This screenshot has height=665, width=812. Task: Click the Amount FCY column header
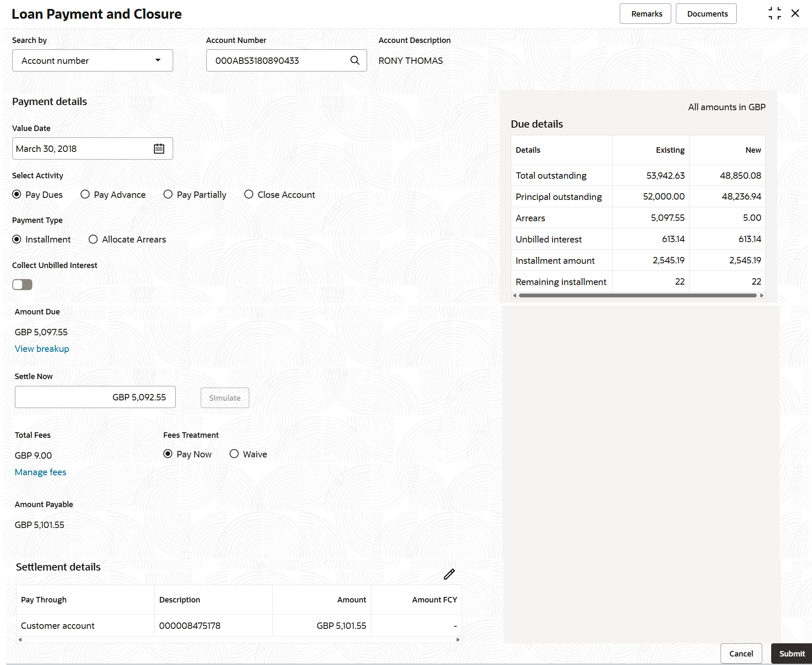[x=434, y=600]
